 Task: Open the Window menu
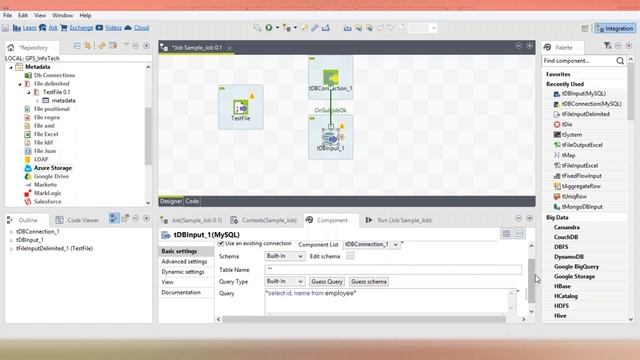coord(62,15)
